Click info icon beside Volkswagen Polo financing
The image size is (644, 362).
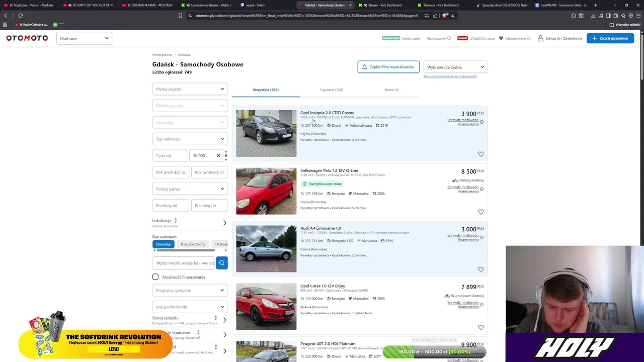tap(481, 189)
